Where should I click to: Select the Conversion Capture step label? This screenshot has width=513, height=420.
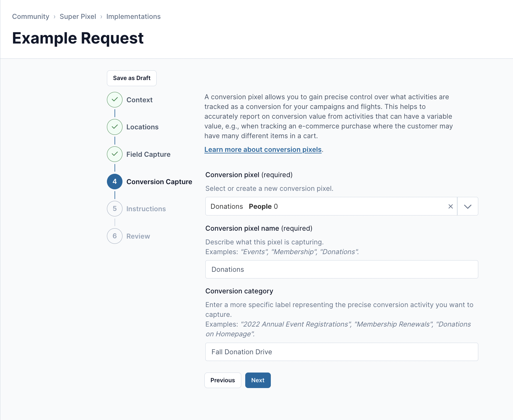159,182
